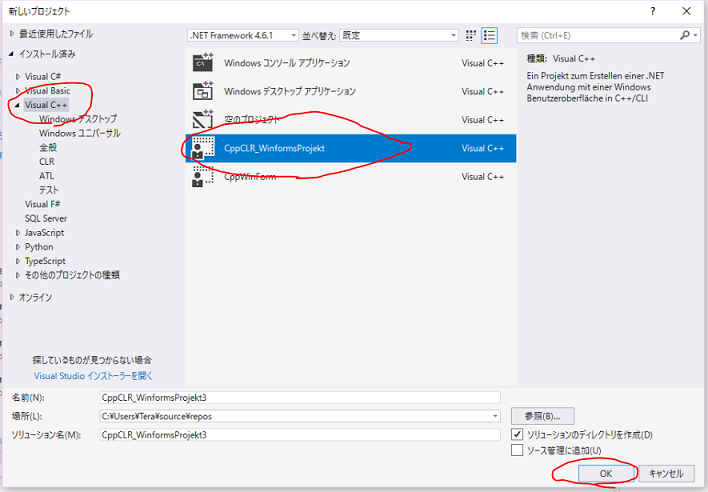Click the Windows Console Application template icon
Screen dimensions: 708x492
click(203, 63)
